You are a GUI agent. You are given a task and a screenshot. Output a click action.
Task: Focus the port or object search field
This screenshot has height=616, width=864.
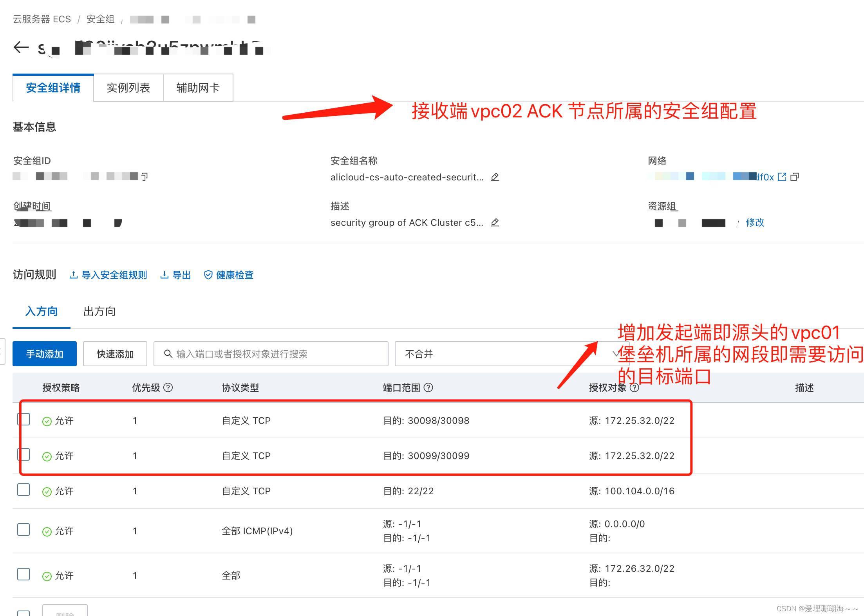pyautogui.click(x=271, y=354)
